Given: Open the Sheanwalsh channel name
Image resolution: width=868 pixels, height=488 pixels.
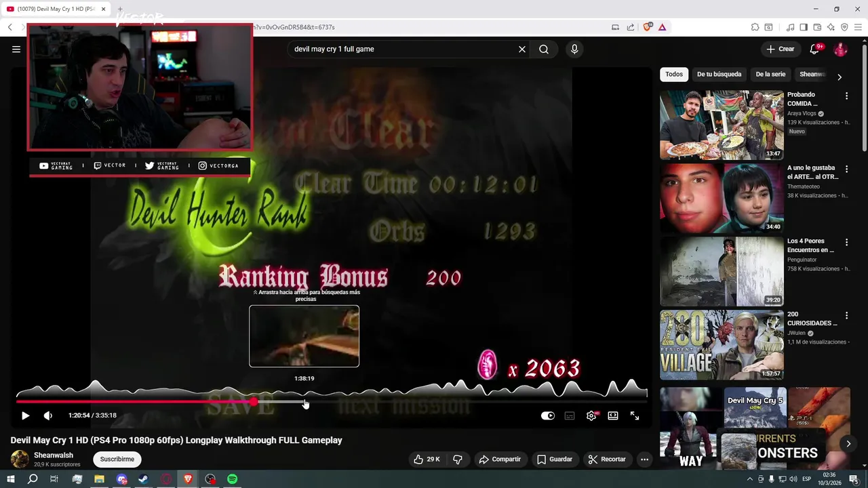Looking at the screenshot, I should coord(54,455).
